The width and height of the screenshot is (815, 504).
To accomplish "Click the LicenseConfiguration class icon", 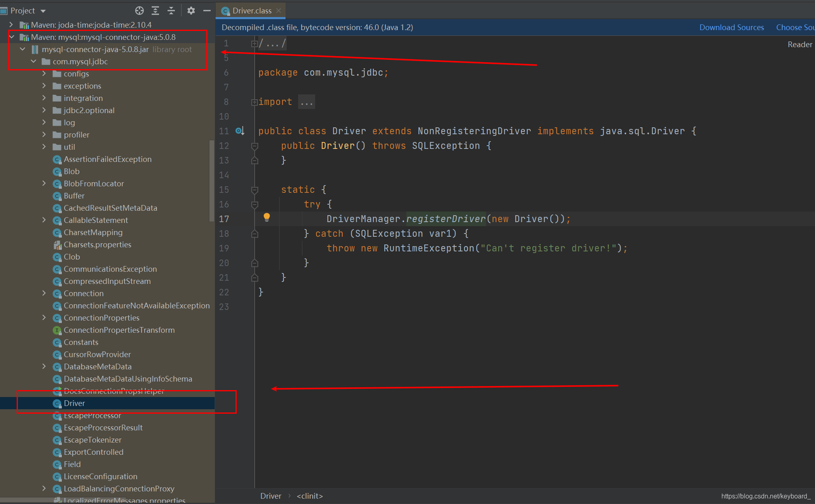I will tap(57, 477).
